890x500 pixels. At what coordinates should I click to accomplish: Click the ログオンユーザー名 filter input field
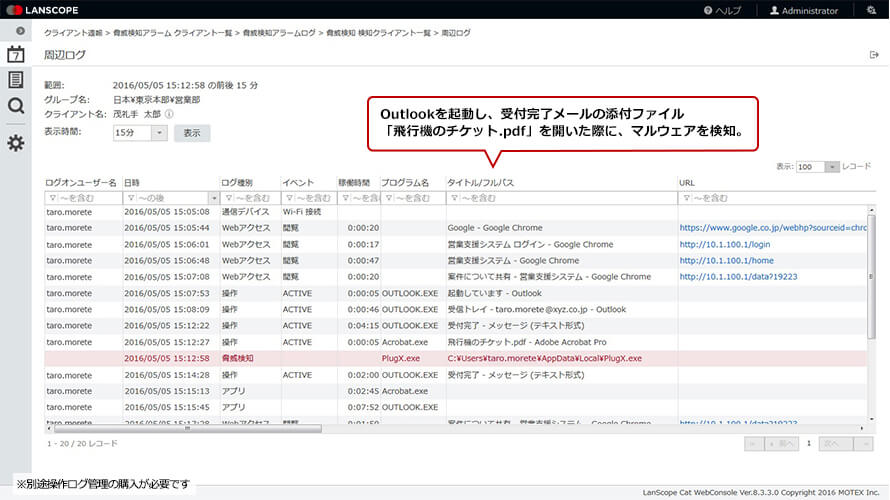(83, 198)
